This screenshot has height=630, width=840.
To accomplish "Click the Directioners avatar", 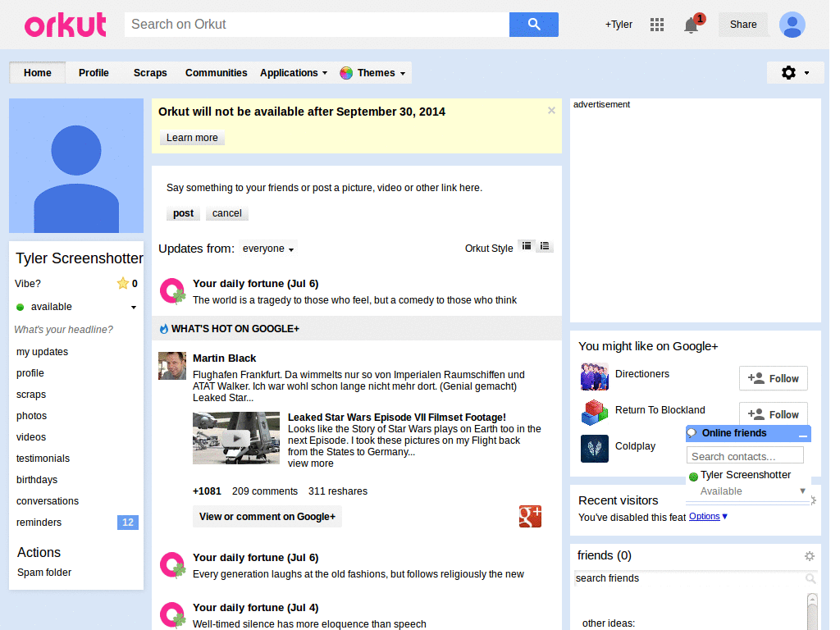I will tap(595, 377).
